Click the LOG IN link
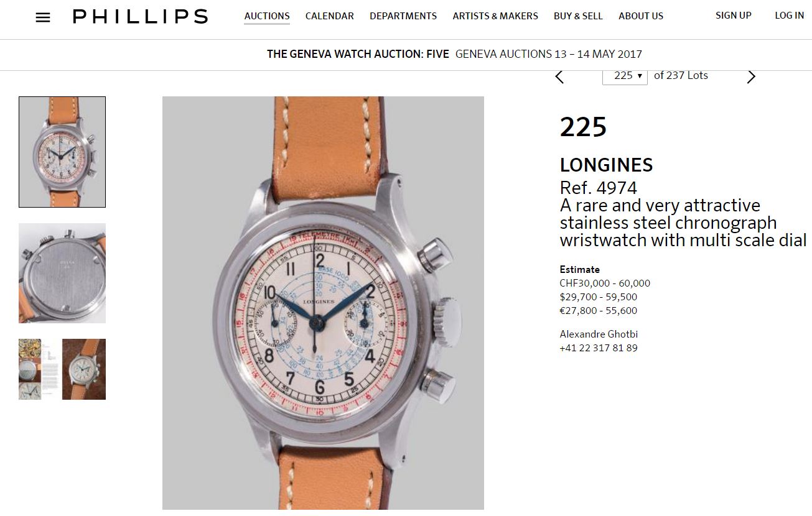The height and width of the screenshot is (516, 812). click(790, 16)
